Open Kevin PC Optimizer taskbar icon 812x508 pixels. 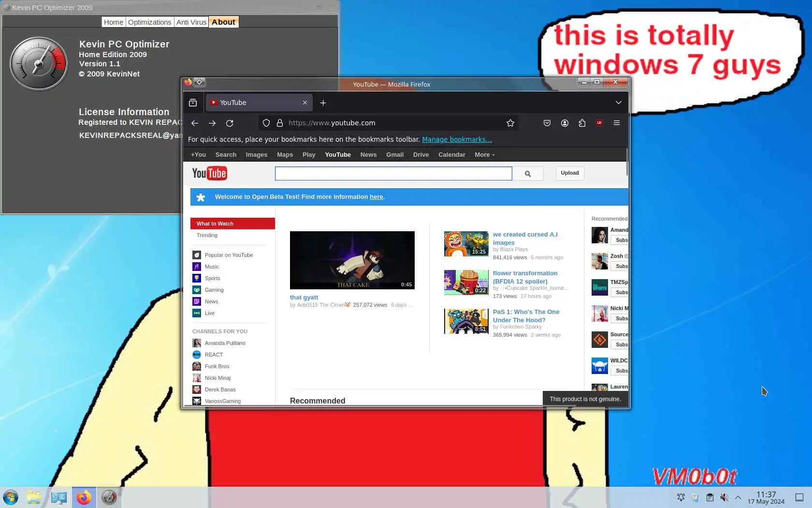click(x=109, y=497)
